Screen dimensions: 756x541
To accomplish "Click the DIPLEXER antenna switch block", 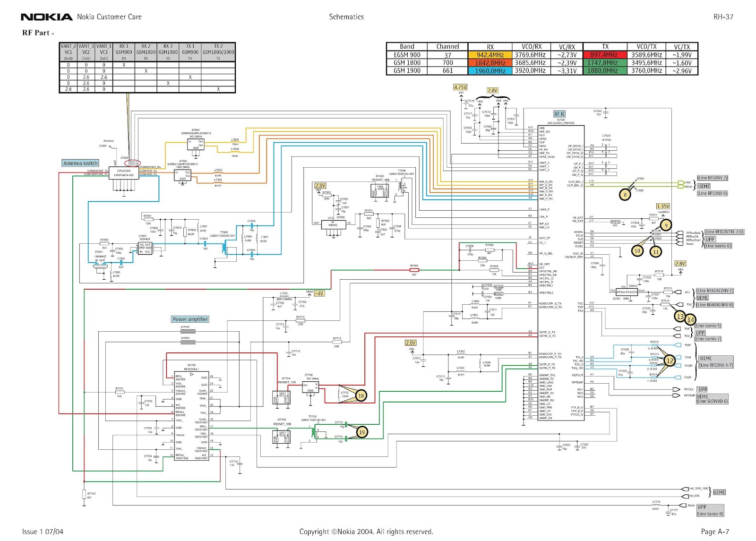I will [x=124, y=173].
